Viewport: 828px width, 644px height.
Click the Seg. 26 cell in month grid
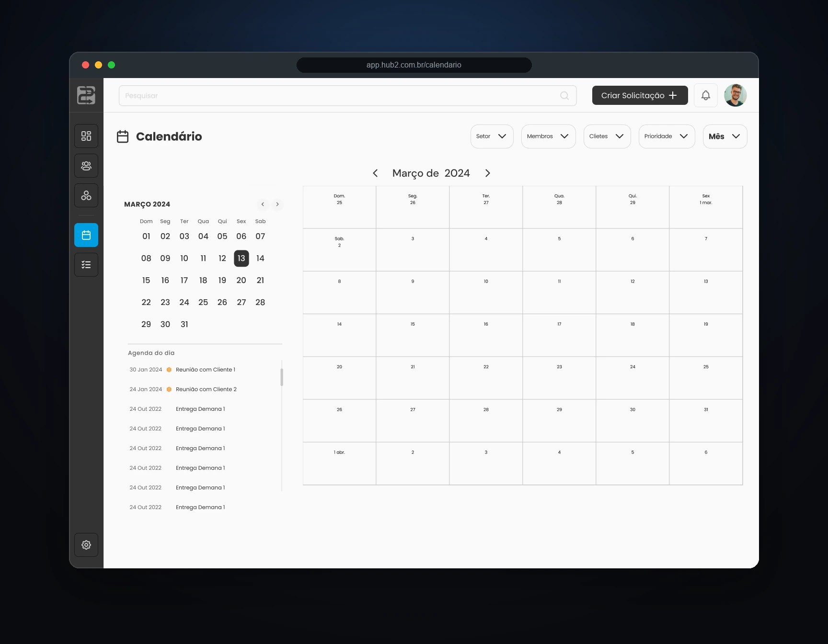coord(413,207)
